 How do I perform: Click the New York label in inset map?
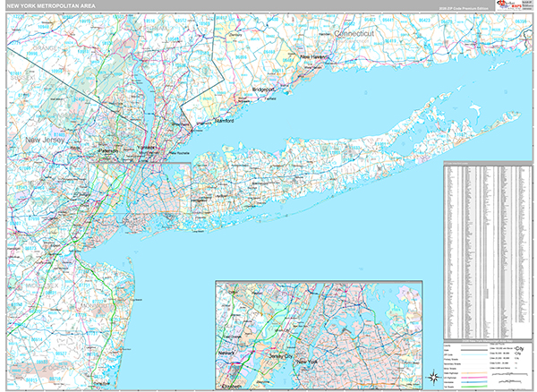307,361
